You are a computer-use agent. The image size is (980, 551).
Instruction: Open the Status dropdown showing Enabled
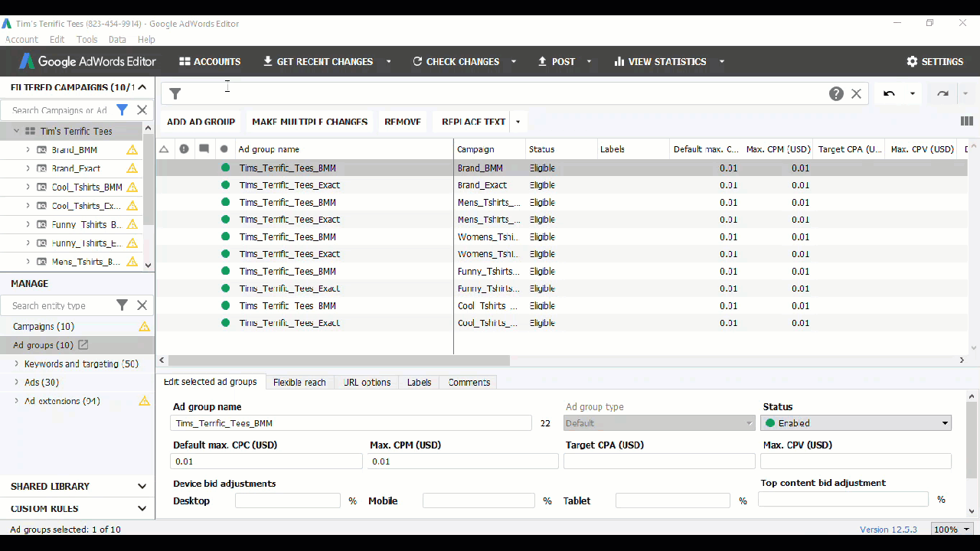tap(855, 423)
